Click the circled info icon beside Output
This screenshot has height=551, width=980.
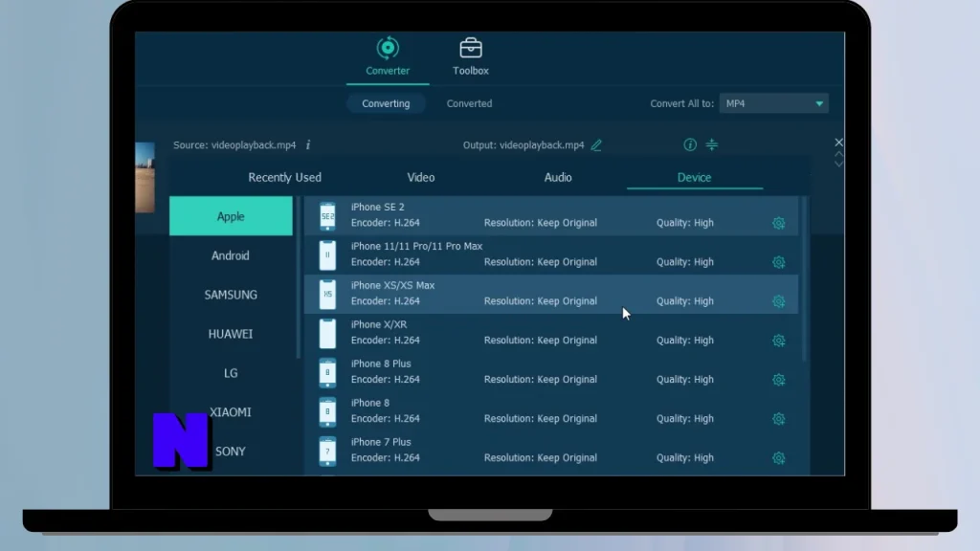[690, 145]
